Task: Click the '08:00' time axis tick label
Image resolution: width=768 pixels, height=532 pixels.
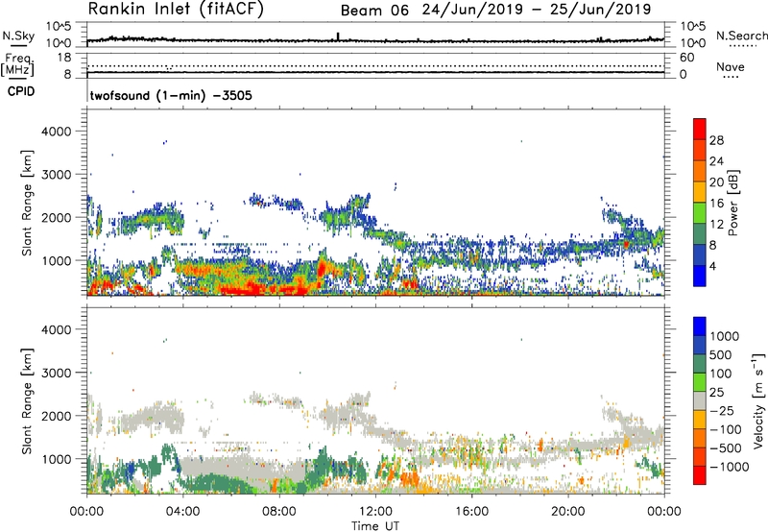Action: pos(279,512)
